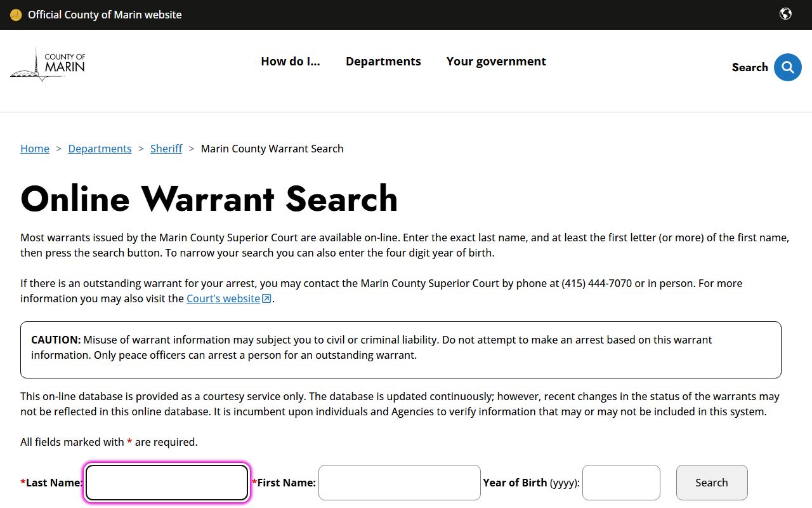Click the Search label in the header
The image size is (812, 508).
pyautogui.click(x=750, y=67)
